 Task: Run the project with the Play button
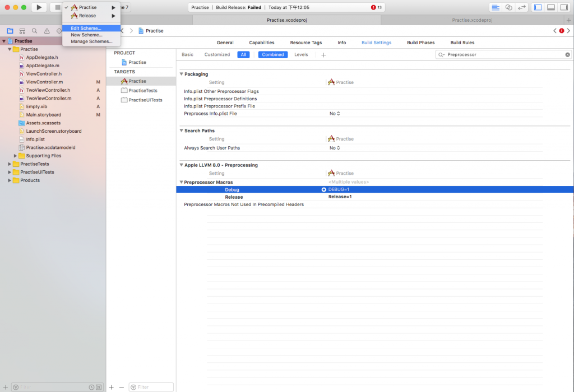(39, 7)
